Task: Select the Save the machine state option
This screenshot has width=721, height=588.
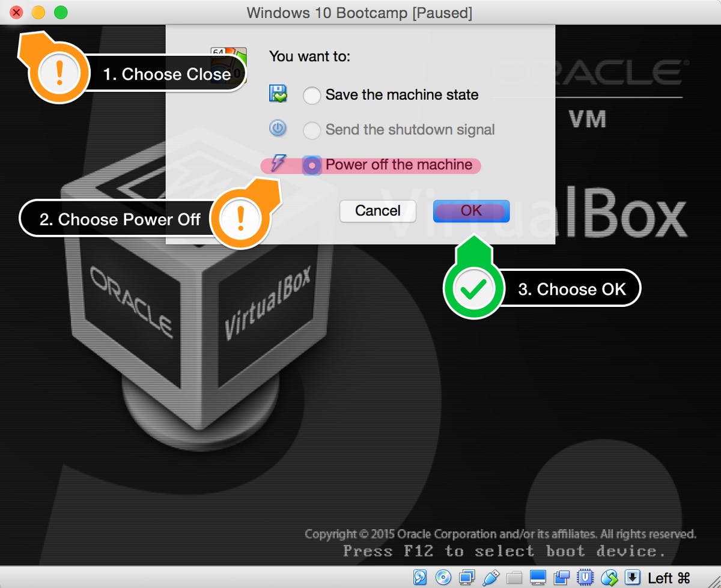Action: click(312, 95)
